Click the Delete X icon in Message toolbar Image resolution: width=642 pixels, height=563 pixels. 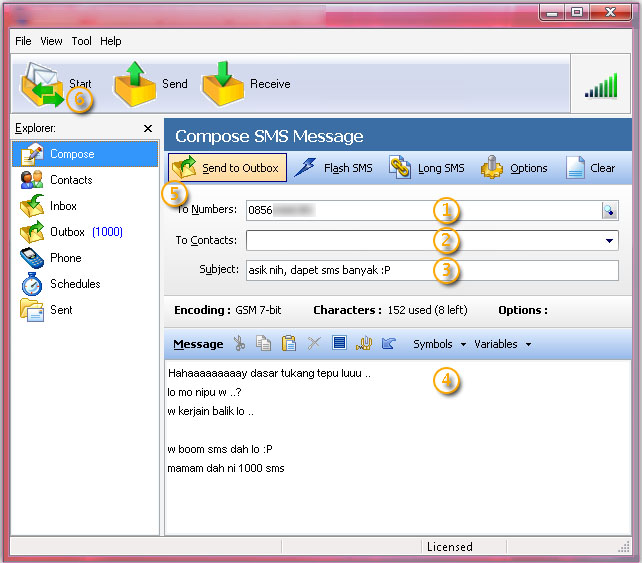(314, 343)
